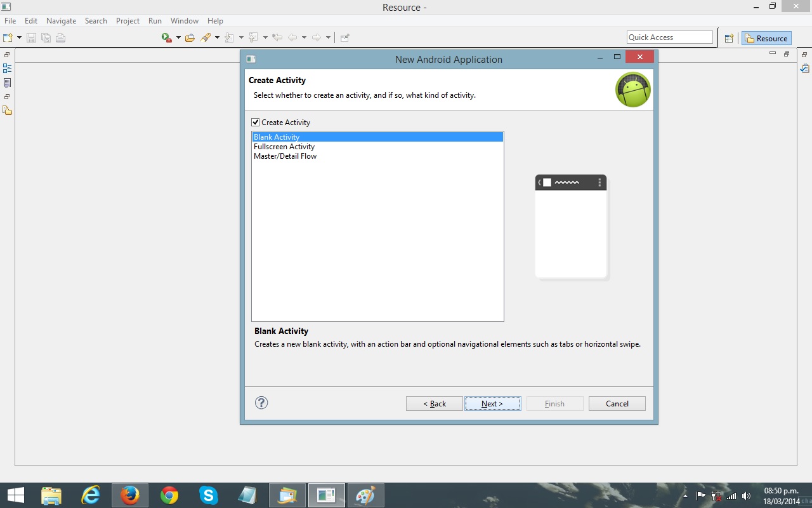Click the Next Annotation toolbar icon
This screenshot has height=508, width=812.
[229, 37]
